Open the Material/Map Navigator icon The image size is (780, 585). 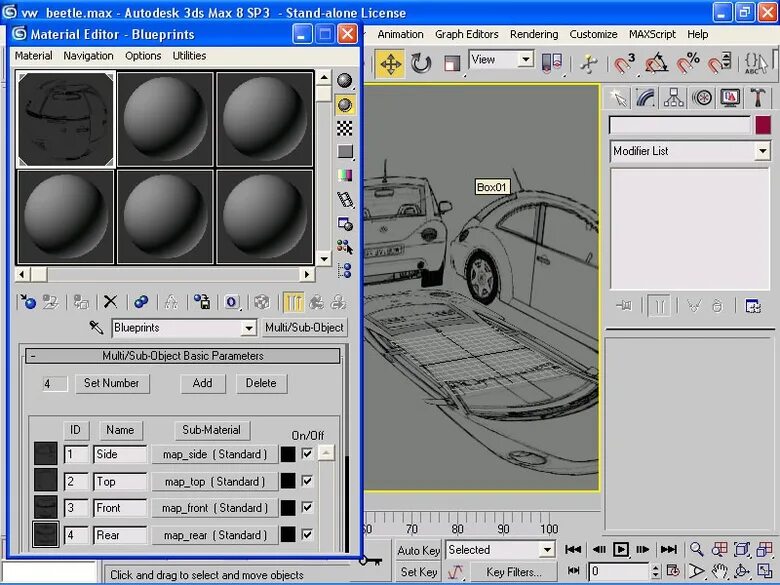pyautogui.click(x=345, y=271)
